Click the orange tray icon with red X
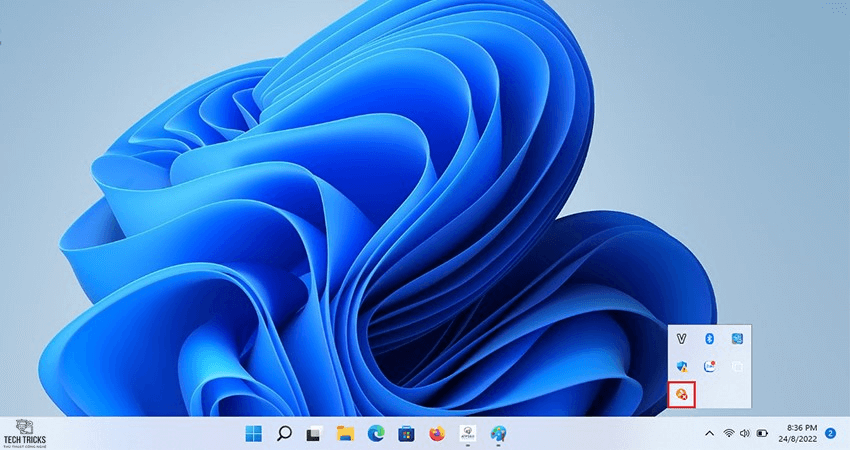 point(682,394)
